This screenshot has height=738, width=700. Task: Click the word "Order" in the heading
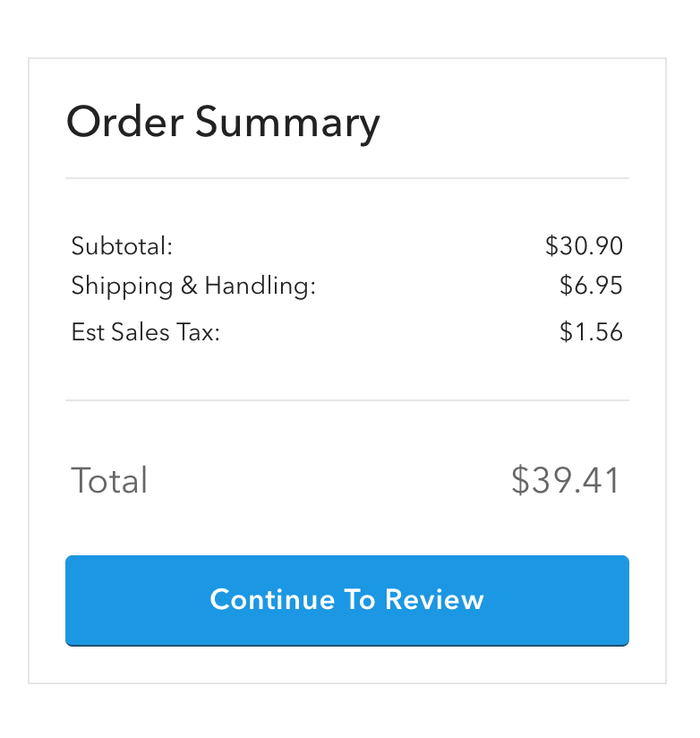pyautogui.click(x=125, y=122)
